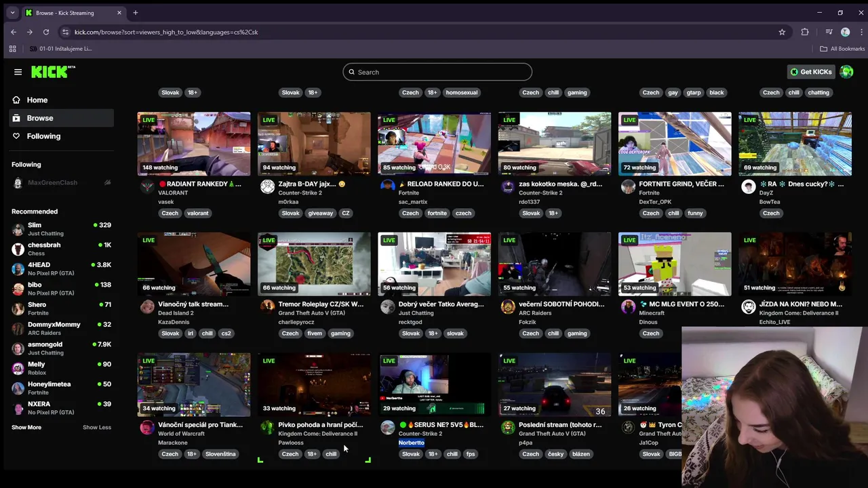Click the Counter-Strike 2 category under m0rkaa
The width and height of the screenshot is (868, 488).
pos(300,193)
